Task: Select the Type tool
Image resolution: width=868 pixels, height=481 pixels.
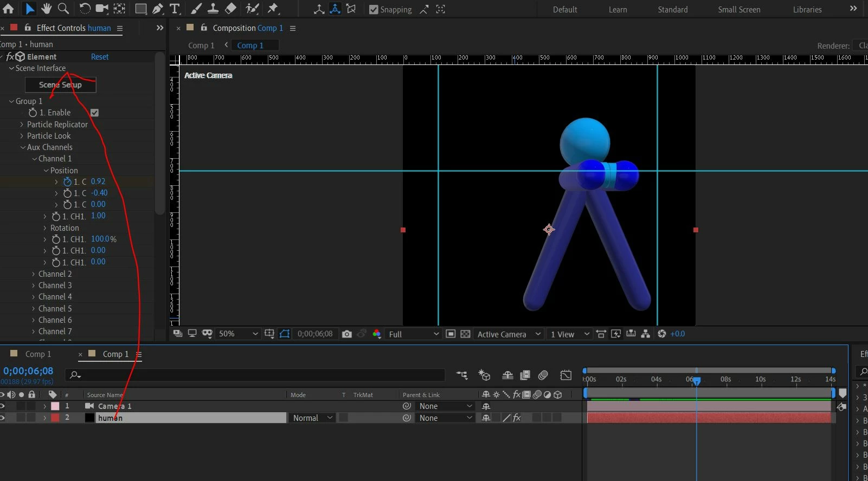Action: click(x=175, y=9)
